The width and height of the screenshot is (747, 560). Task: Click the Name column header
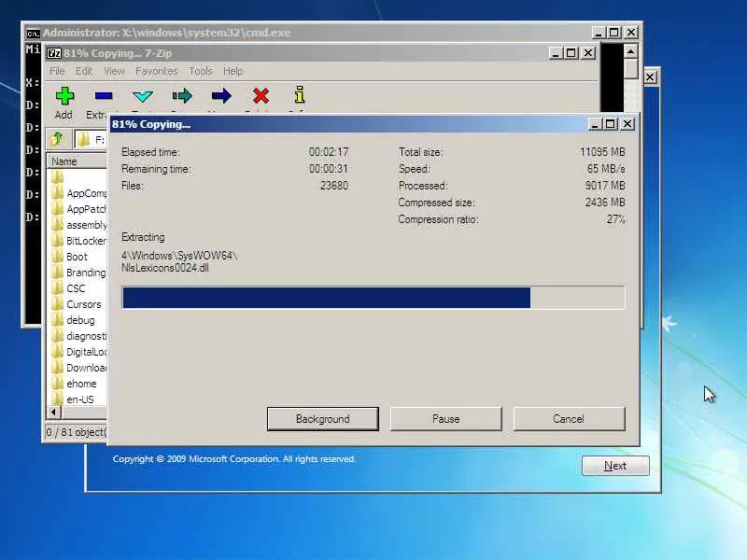[x=78, y=161]
